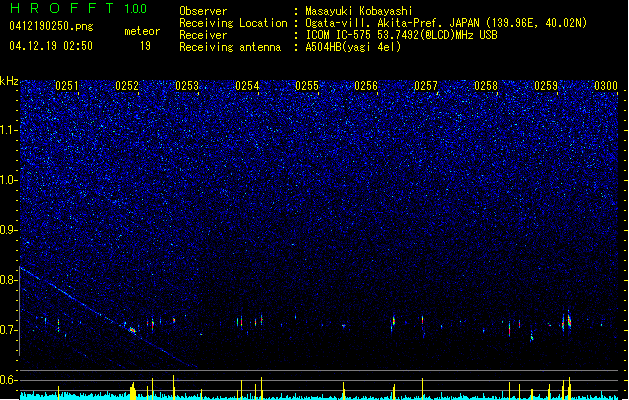The height and width of the screenshot is (400, 629).
Task: Select the file name 0412190250.png
Action: (51, 26)
